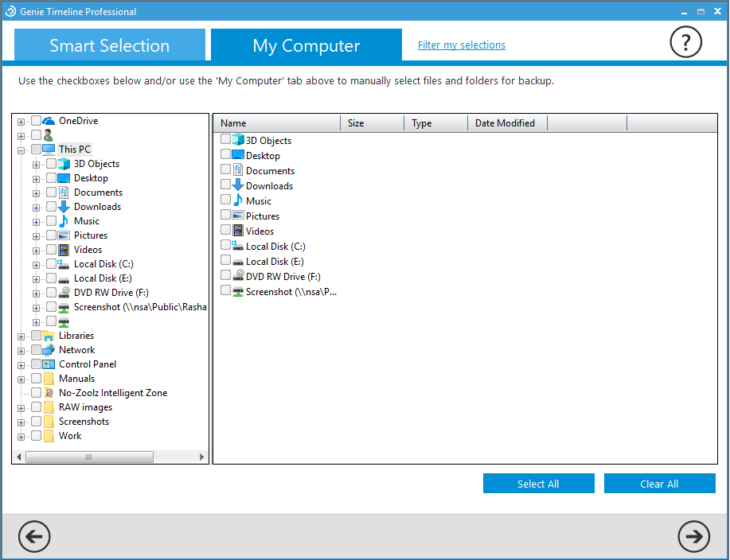Click the Genie Timeline logo in title bar

[10, 11]
